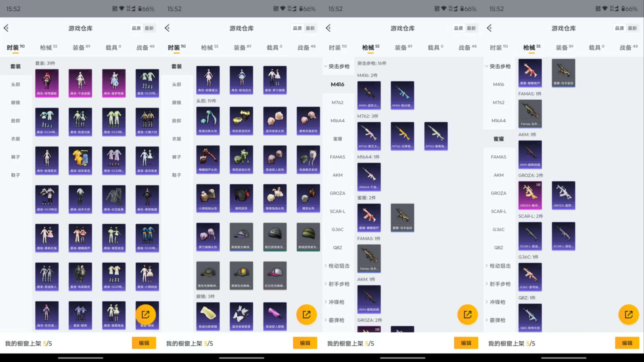
Task: Collapse 突击步枪 group above bold M416 entry
Action: tap(337, 66)
